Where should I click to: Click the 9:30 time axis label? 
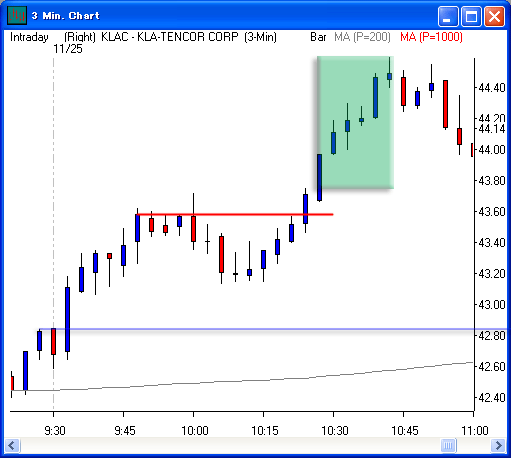point(55,431)
